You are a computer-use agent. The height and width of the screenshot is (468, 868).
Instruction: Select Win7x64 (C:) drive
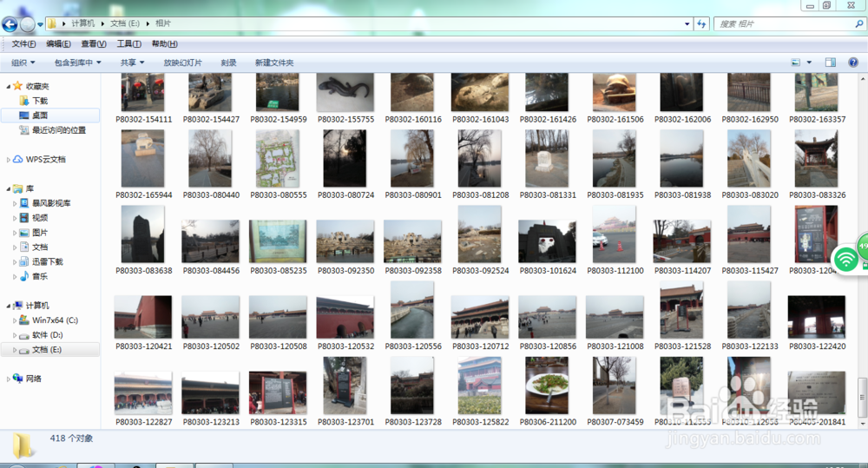(x=55, y=320)
